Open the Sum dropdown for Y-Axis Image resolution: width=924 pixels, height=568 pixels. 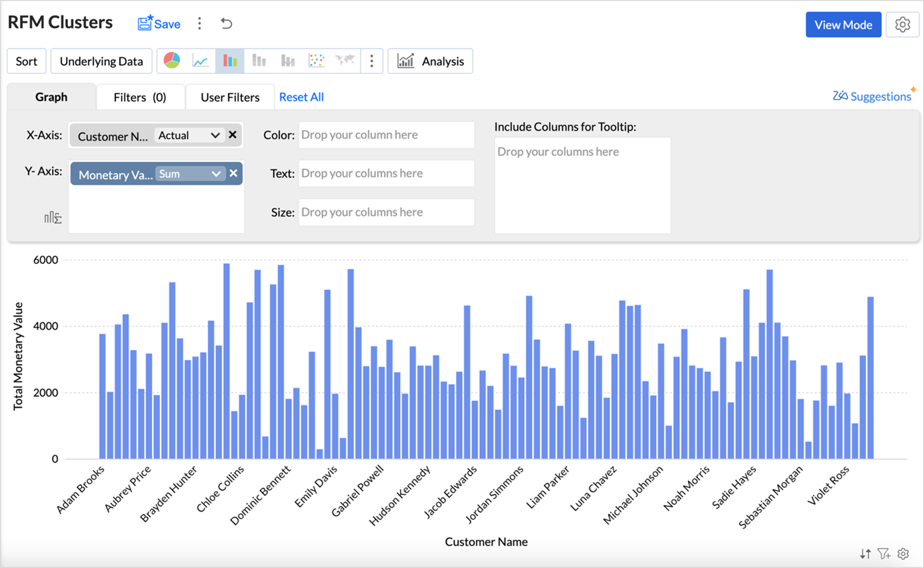tap(190, 174)
